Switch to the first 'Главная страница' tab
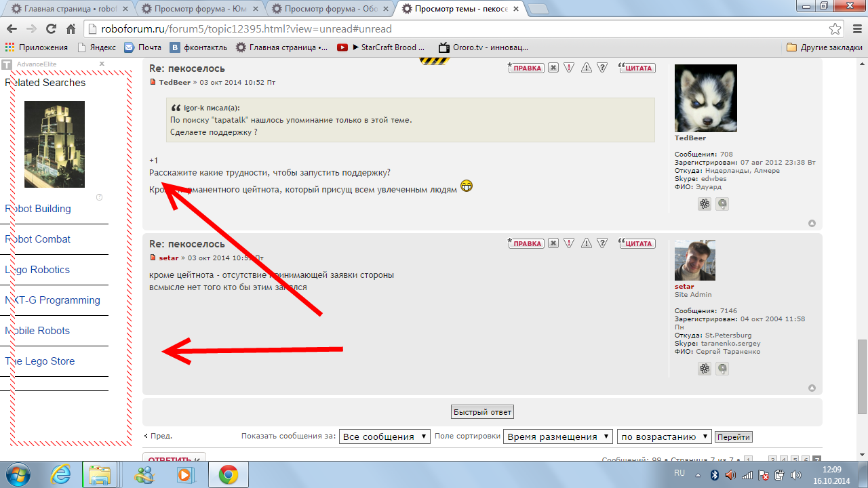The width and height of the screenshot is (868, 488). (x=70, y=9)
